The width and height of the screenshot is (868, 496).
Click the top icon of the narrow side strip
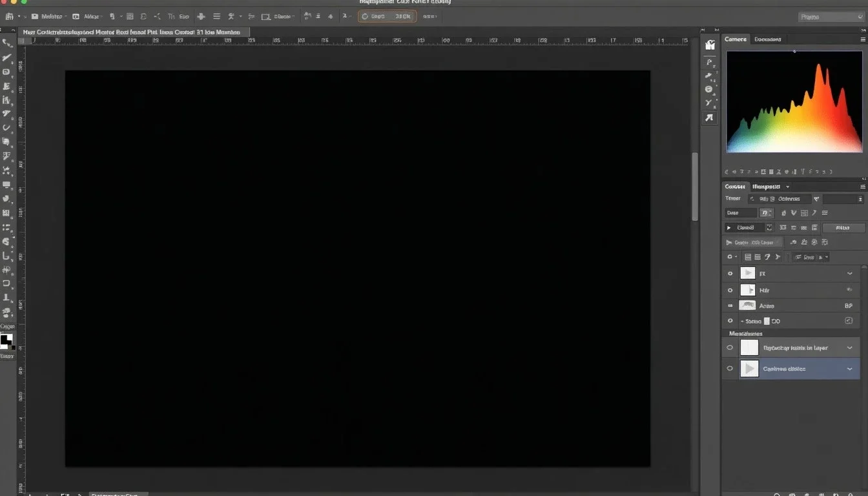pos(710,45)
